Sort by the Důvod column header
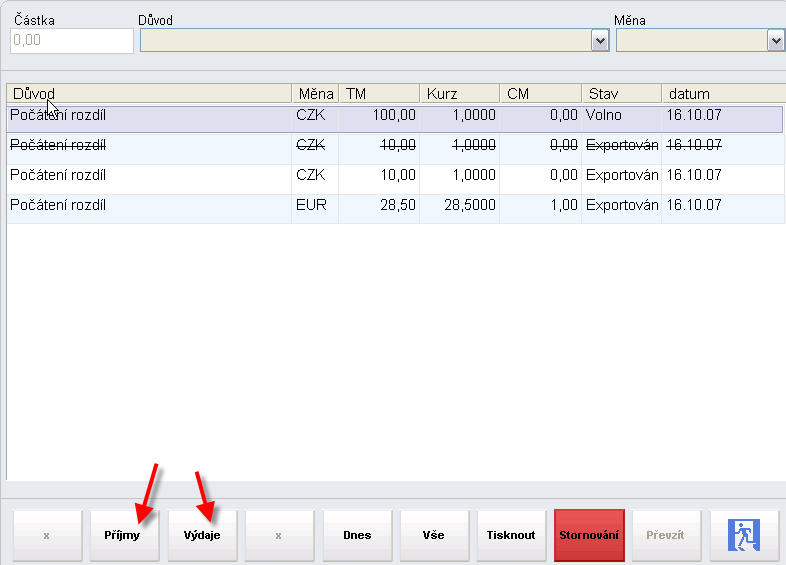Viewport: 786px width, 565px height. coord(149,94)
